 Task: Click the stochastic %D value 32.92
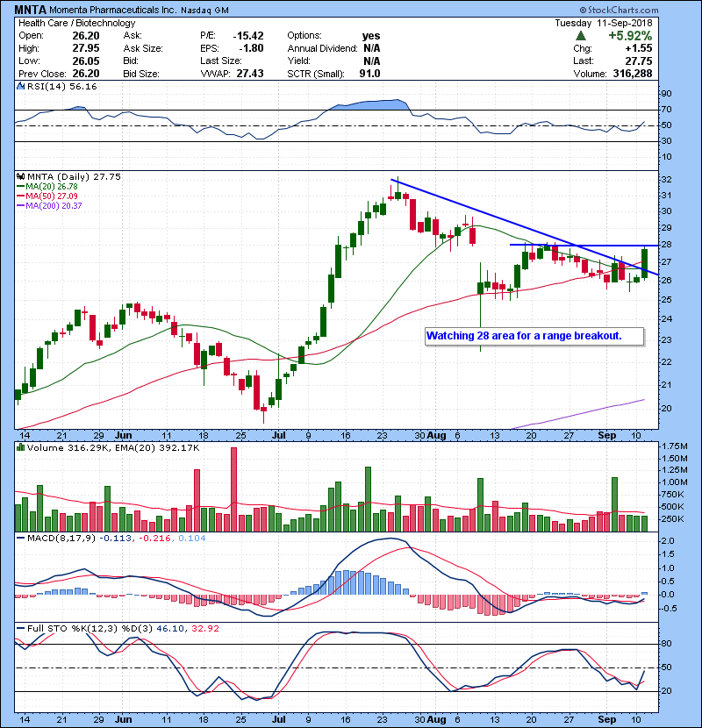click(204, 628)
